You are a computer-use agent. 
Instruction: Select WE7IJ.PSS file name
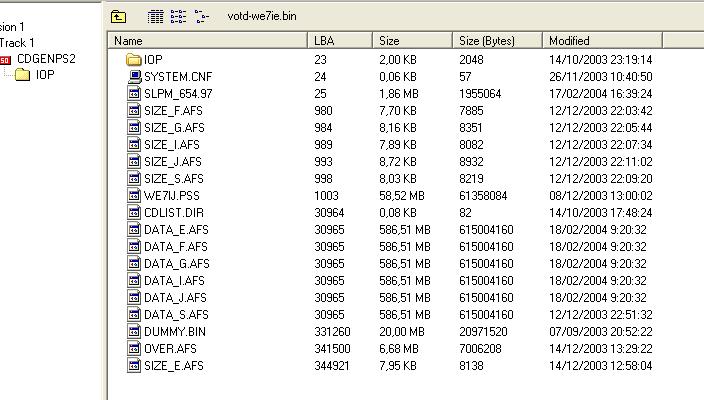(x=172, y=195)
